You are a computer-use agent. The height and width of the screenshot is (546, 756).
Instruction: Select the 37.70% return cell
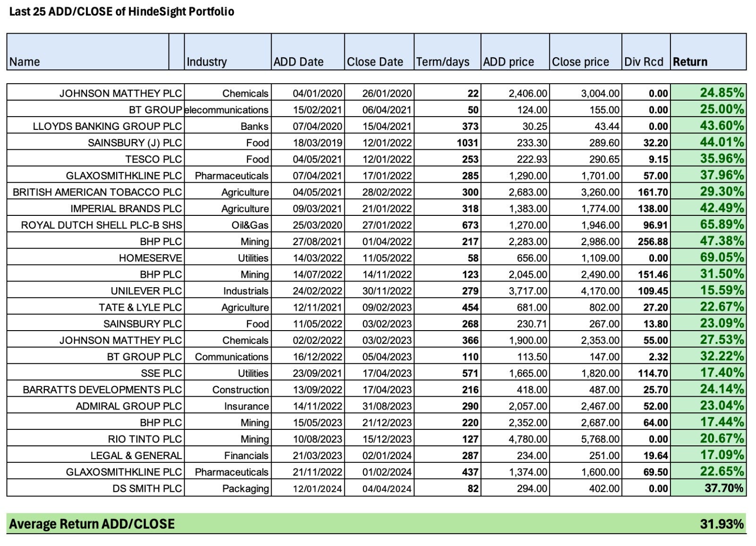click(708, 488)
